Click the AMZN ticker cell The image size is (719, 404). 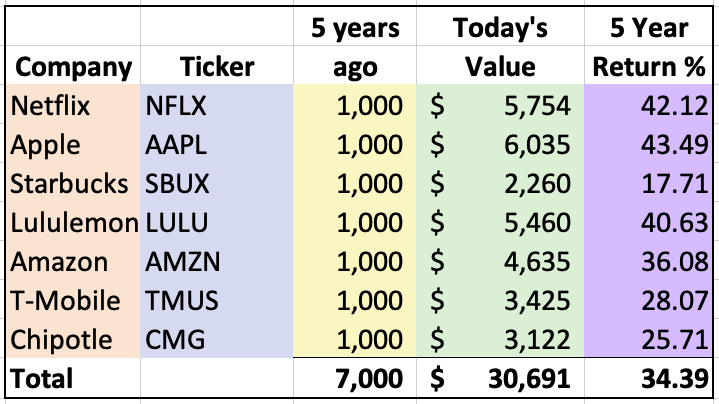click(x=217, y=261)
